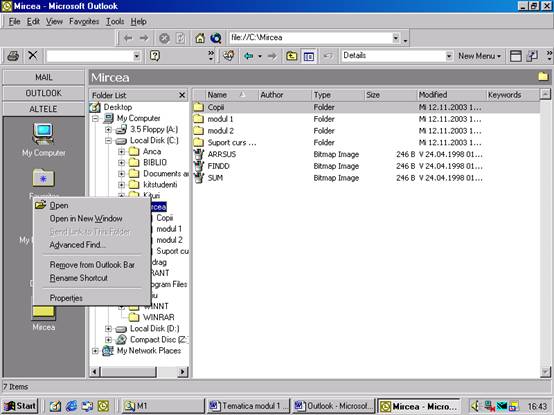Click the address field showing file://C:\Mircea

click(311, 38)
